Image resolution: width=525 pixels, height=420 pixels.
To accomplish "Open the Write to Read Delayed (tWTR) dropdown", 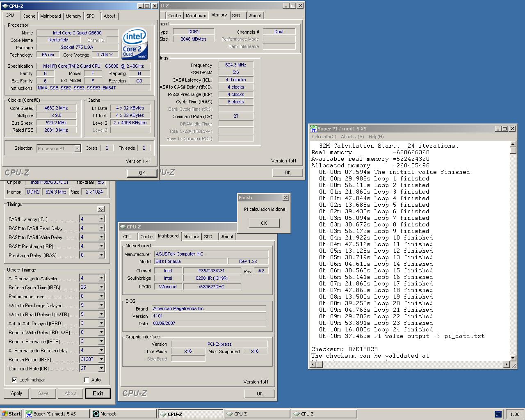I will [x=101, y=314].
